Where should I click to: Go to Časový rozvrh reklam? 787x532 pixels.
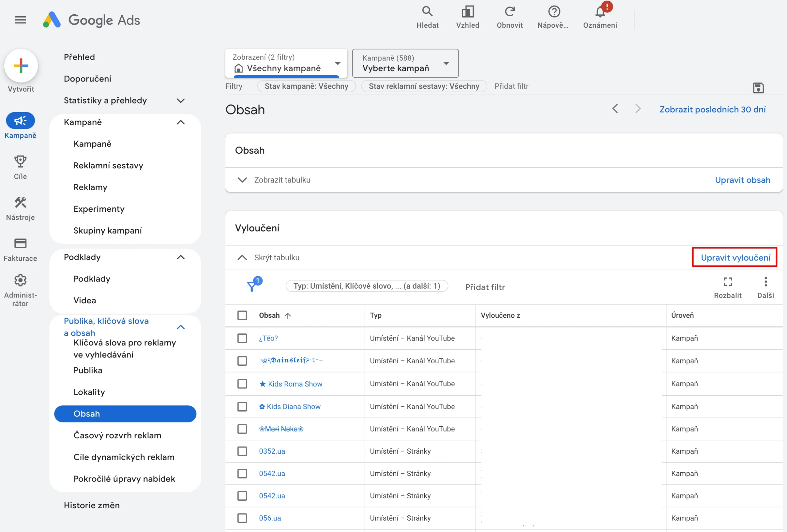pyautogui.click(x=117, y=435)
